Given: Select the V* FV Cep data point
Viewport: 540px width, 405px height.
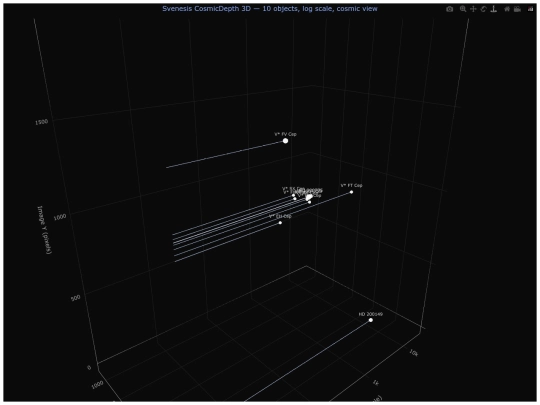Looking at the screenshot, I should 285,141.
